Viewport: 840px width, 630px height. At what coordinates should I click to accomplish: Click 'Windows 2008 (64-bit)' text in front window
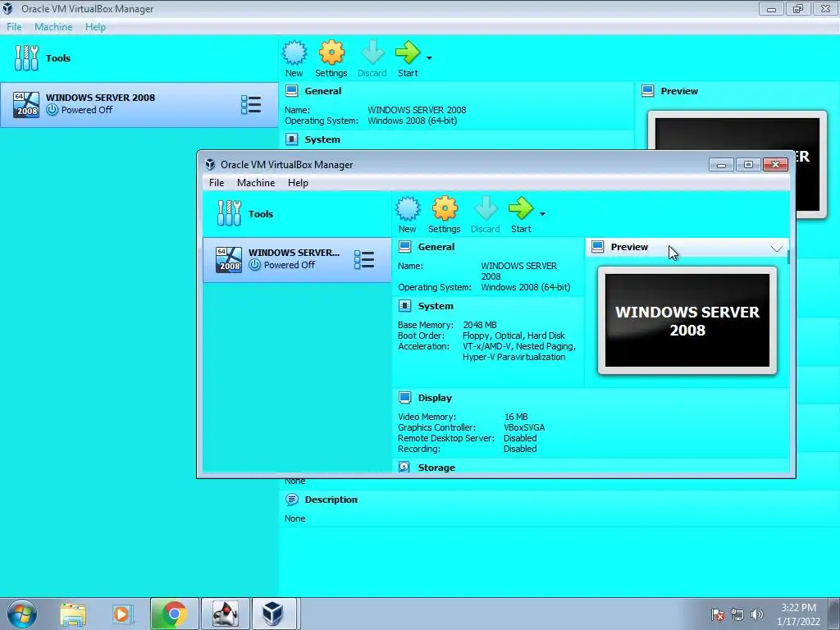click(526, 287)
